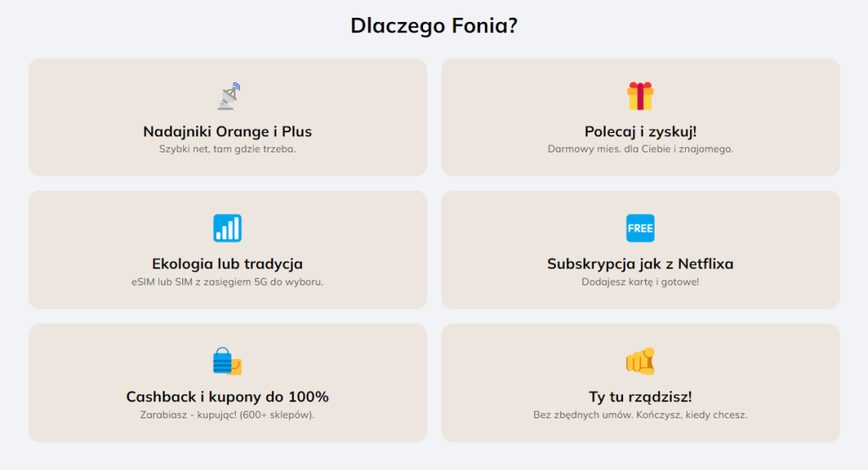The width and height of the screenshot is (868, 470).
Task: Click the red gift box icon
Action: point(640,96)
